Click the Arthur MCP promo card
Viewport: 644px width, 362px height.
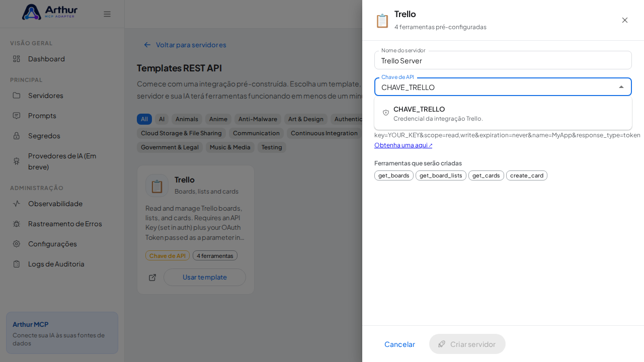coord(62,333)
